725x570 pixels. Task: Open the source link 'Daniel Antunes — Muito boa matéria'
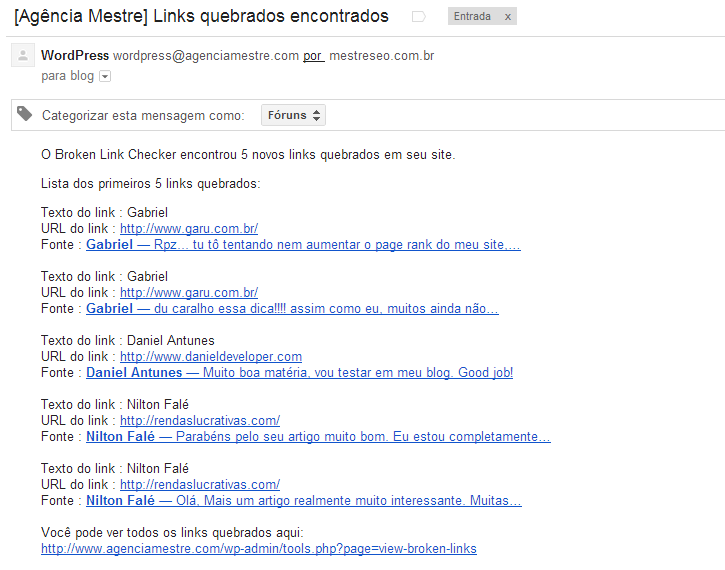(x=299, y=373)
